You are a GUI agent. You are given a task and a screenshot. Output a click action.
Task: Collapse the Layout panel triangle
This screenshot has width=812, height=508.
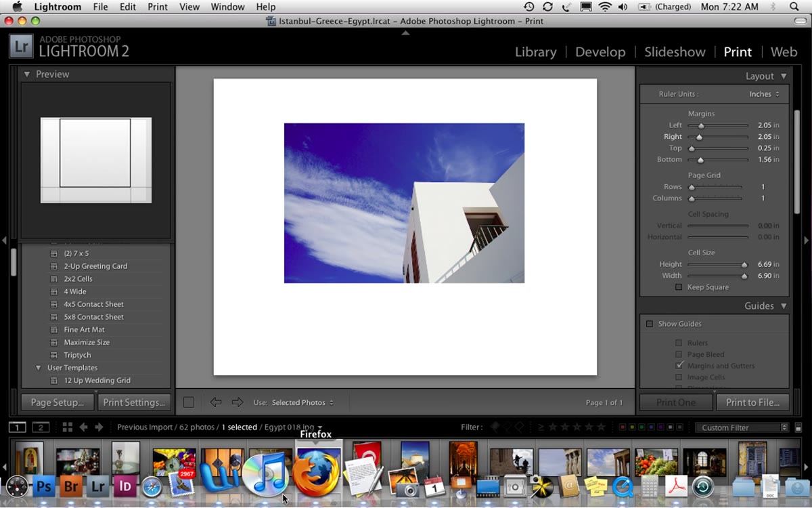pyautogui.click(x=784, y=77)
